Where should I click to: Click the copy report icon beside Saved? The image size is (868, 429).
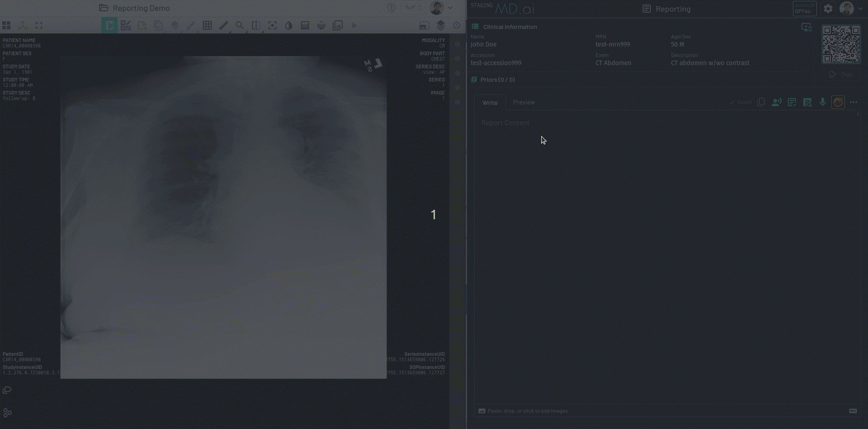761,103
